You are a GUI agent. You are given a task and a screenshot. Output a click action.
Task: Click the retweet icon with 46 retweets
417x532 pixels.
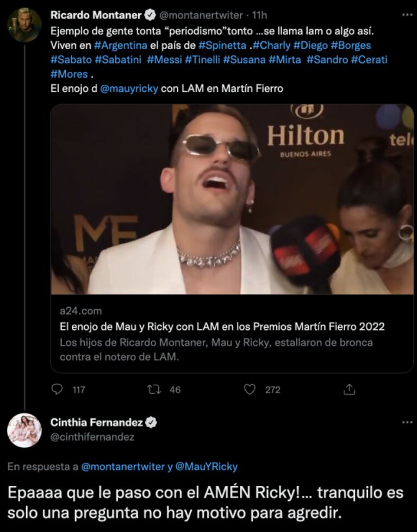click(153, 389)
